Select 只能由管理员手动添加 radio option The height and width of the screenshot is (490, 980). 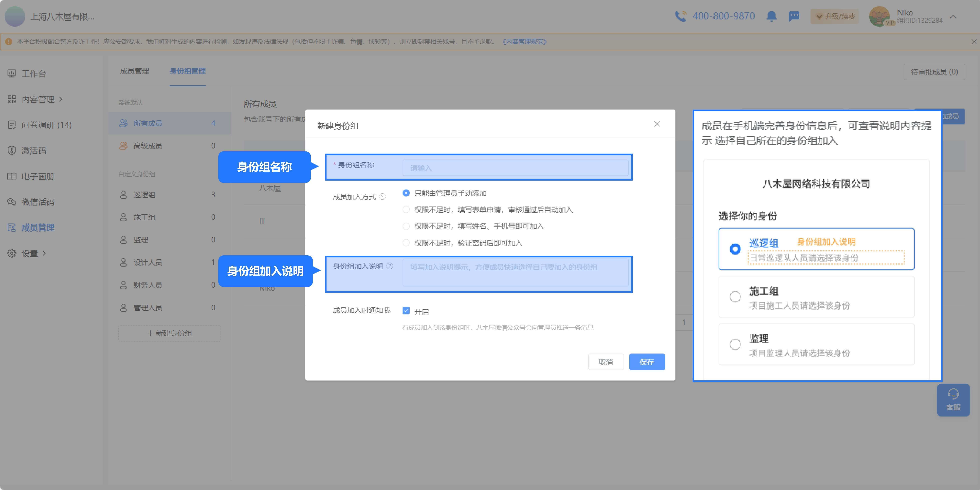click(x=406, y=193)
